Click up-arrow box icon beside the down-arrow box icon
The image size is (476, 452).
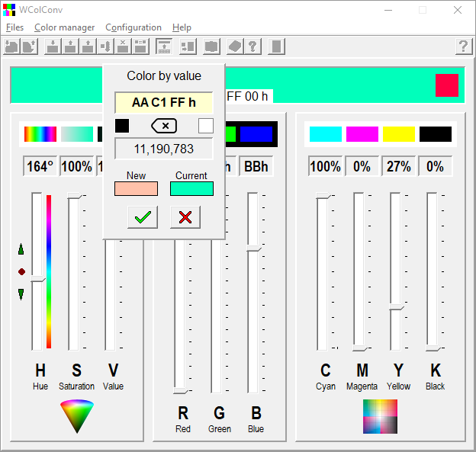pyautogui.click(x=71, y=46)
